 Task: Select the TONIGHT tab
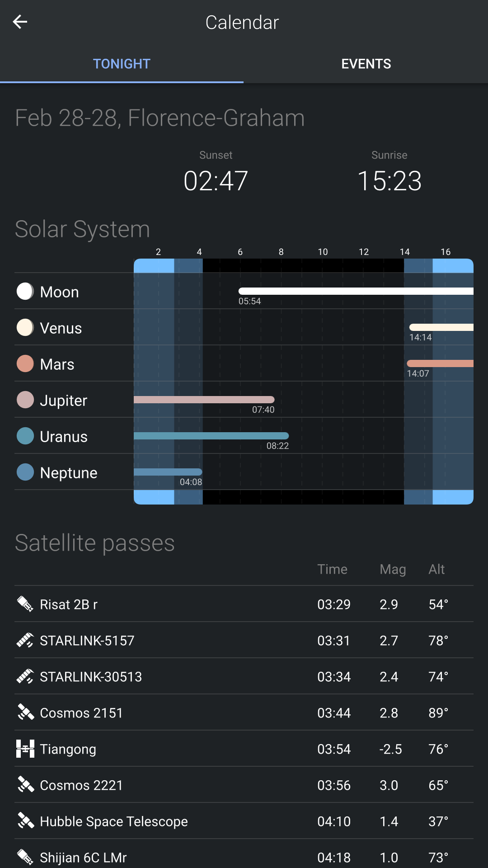pyautogui.click(x=121, y=63)
